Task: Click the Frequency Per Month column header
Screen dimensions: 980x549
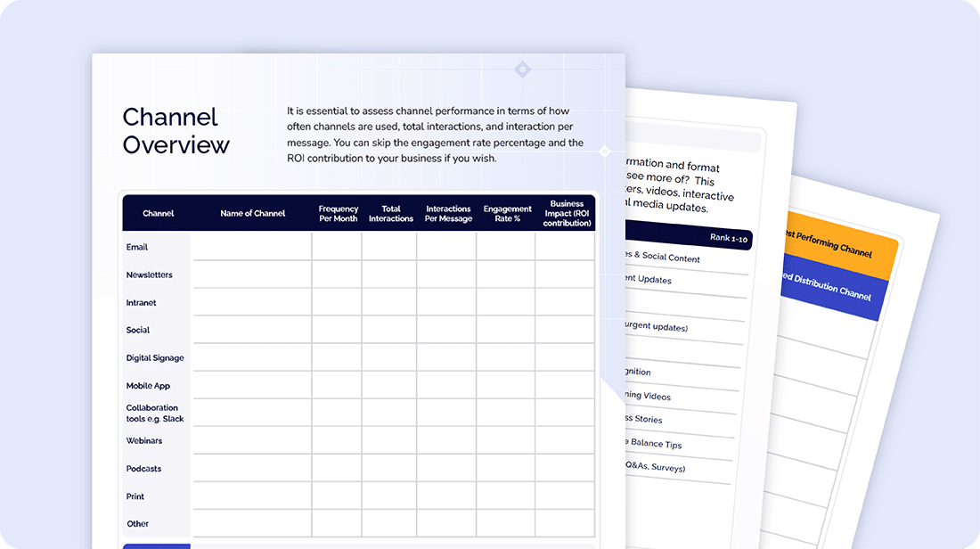Action: coord(339,213)
